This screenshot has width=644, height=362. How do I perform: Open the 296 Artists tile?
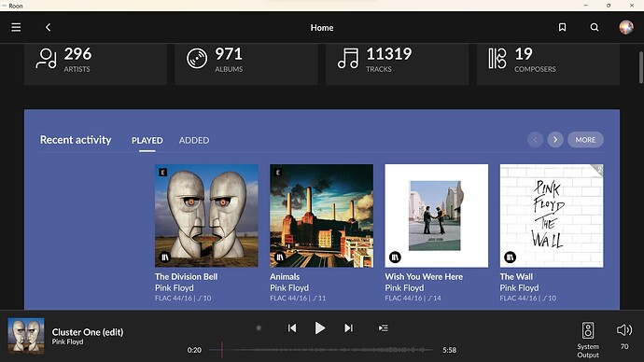tap(96, 63)
